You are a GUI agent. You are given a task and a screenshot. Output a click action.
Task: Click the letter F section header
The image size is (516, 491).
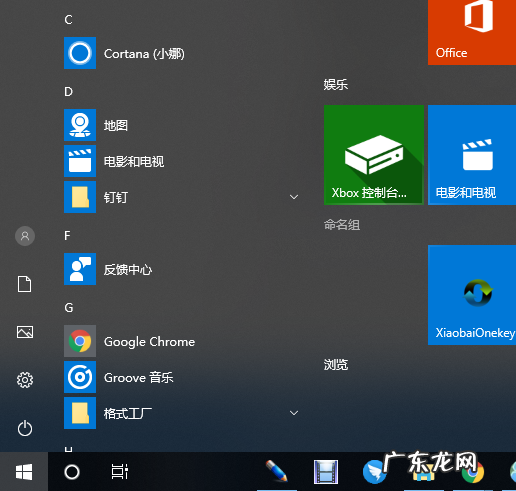[67, 236]
